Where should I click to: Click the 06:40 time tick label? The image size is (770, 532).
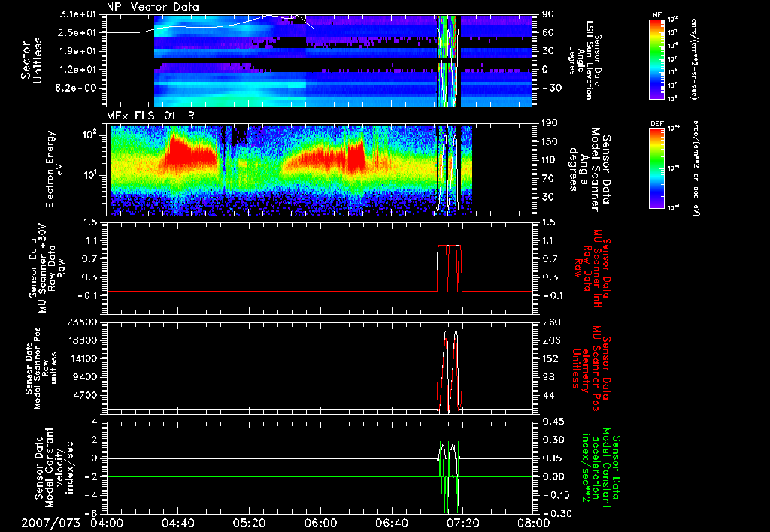click(391, 523)
